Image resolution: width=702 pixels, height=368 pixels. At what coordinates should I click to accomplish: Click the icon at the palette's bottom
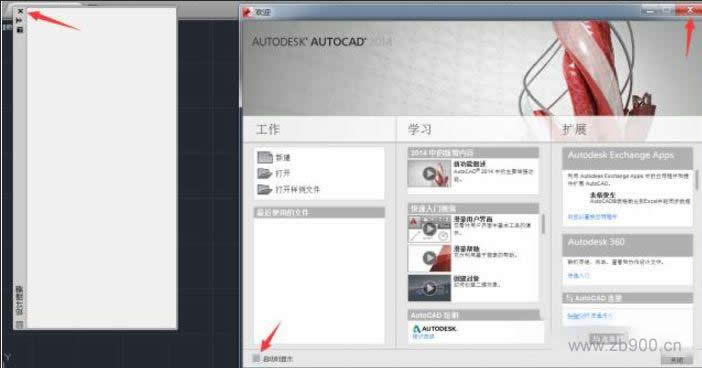tap(19, 324)
